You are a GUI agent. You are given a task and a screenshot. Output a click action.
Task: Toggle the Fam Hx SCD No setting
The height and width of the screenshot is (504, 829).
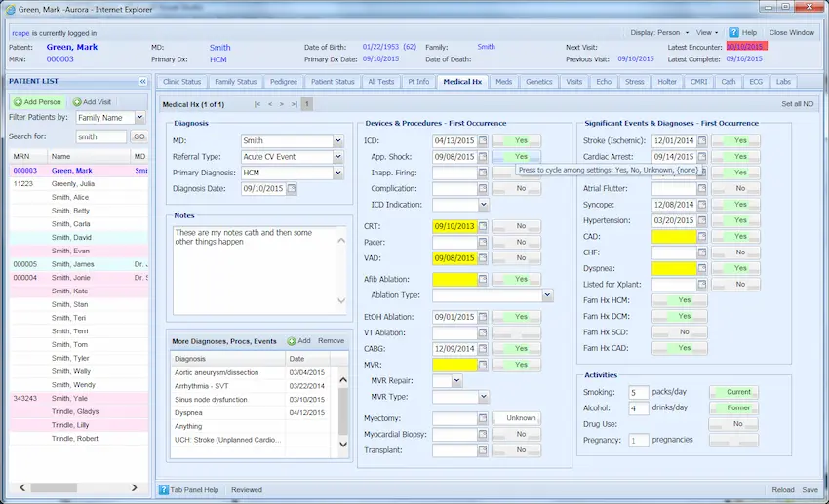tap(680, 332)
